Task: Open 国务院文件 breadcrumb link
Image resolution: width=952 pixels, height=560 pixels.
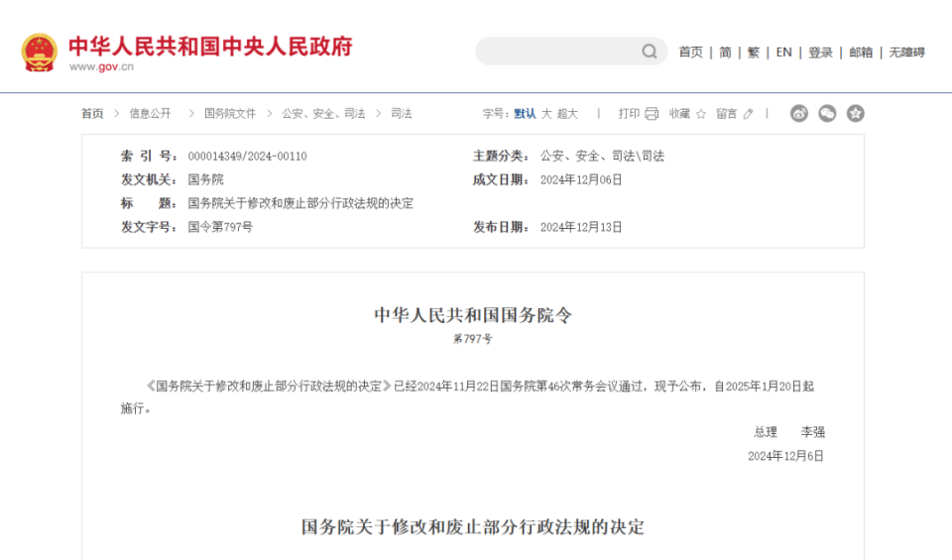Action: tap(229, 113)
